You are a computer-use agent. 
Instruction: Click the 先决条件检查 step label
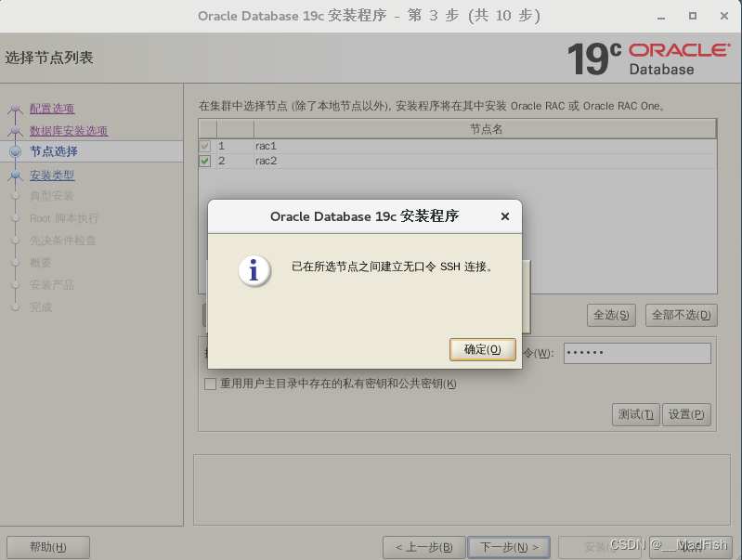pyautogui.click(x=63, y=241)
